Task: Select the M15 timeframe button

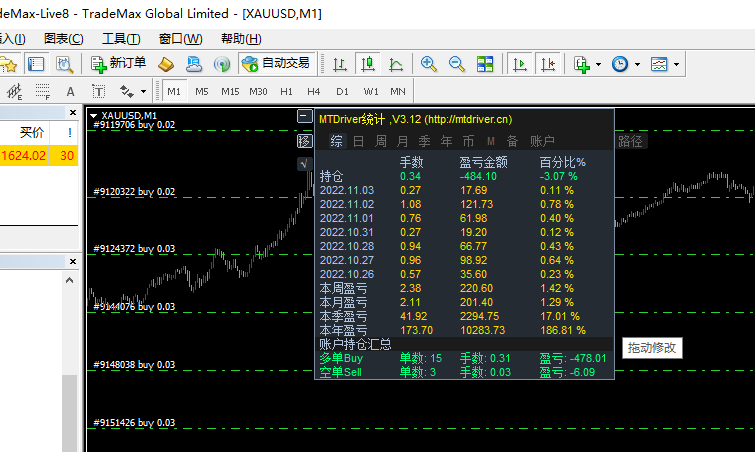Action: tap(230, 92)
